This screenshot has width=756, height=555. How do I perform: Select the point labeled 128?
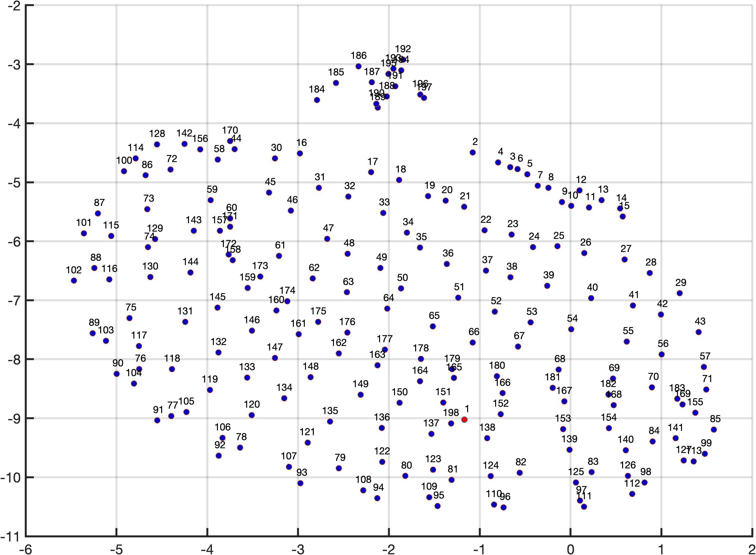pyautogui.click(x=157, y=145)
